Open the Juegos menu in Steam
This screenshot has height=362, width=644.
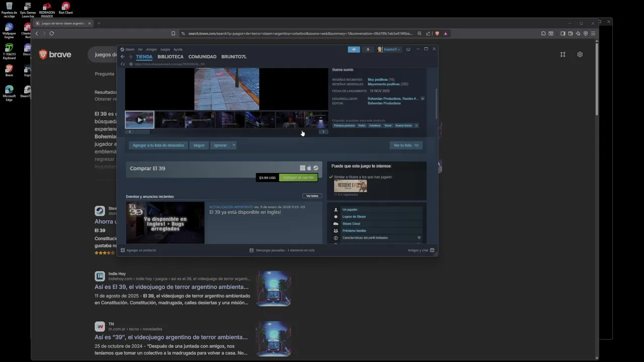point(165,49)
